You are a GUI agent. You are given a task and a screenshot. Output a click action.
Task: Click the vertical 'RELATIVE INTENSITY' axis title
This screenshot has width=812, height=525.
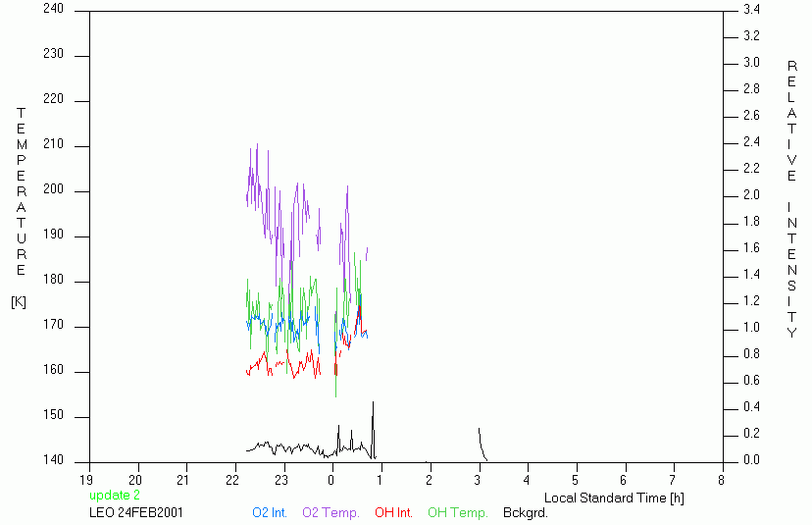[x=791, y=199]
